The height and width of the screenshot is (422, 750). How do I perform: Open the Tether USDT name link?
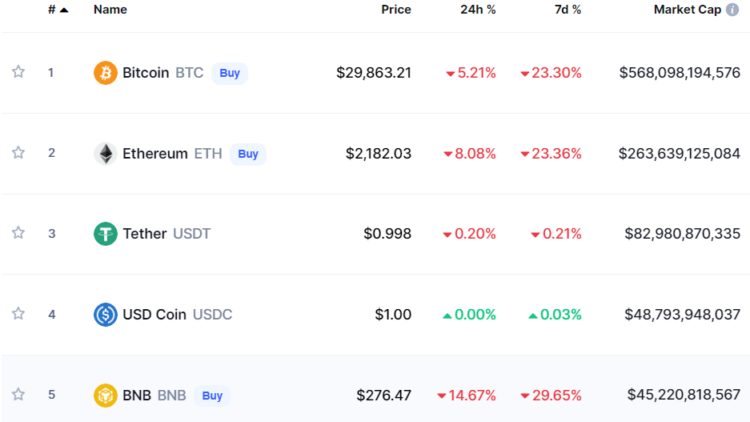point(166,233)
